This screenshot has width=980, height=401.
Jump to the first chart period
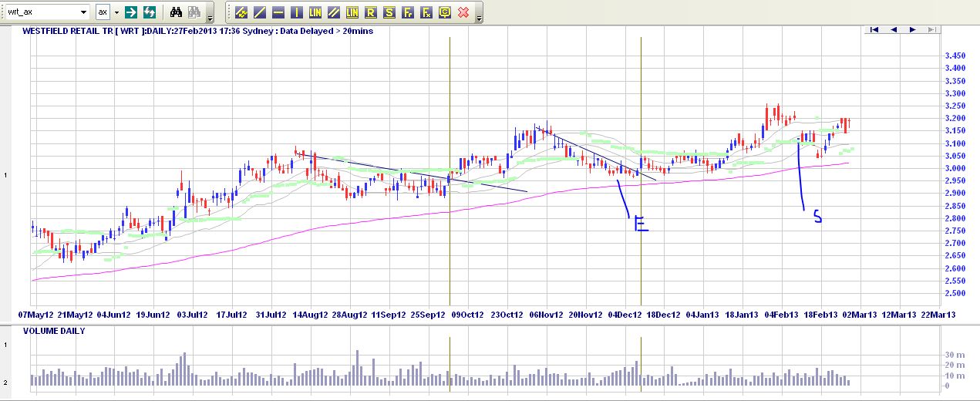pyautogui.click(x=874, y=29)
